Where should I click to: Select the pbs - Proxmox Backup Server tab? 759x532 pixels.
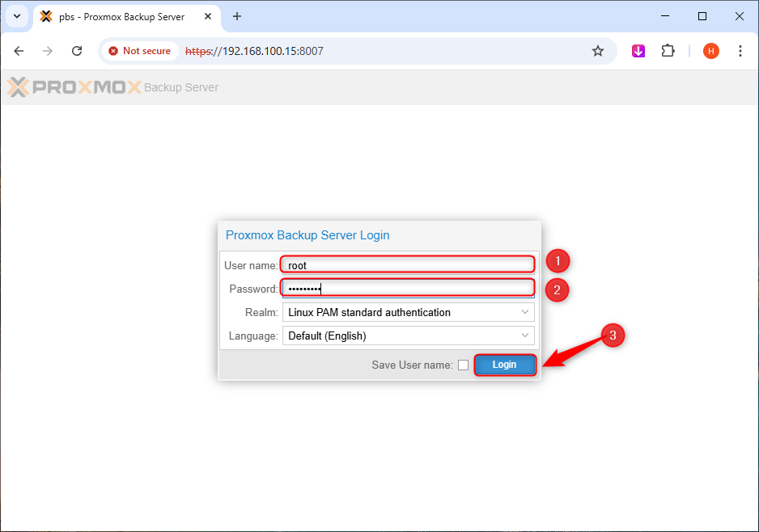126,17
